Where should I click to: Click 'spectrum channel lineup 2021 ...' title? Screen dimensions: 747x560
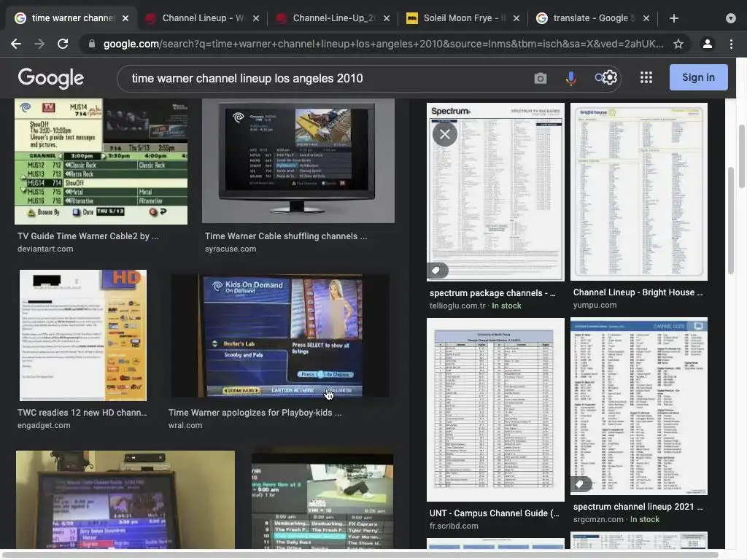coord(638,507)
